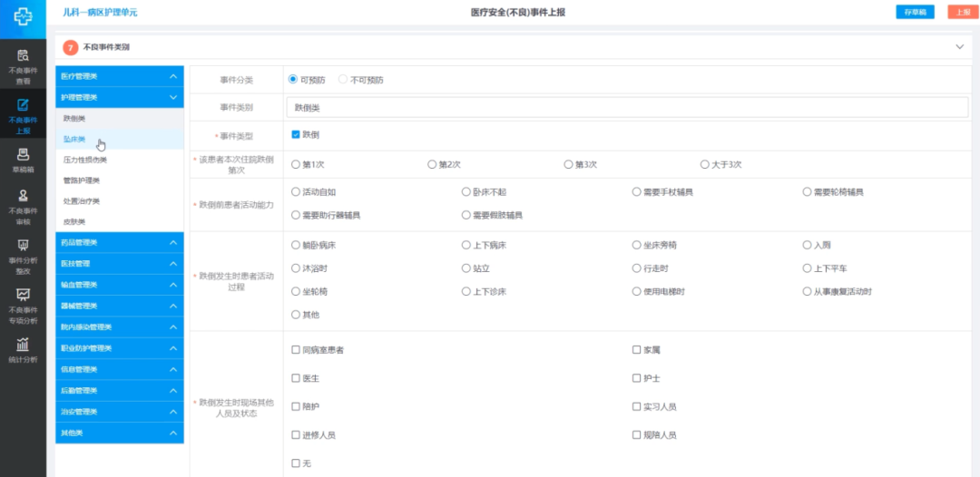Screen dimensions: 980x477
Task: Click 儿科一病区护理单元 header link
Action: 100,13
